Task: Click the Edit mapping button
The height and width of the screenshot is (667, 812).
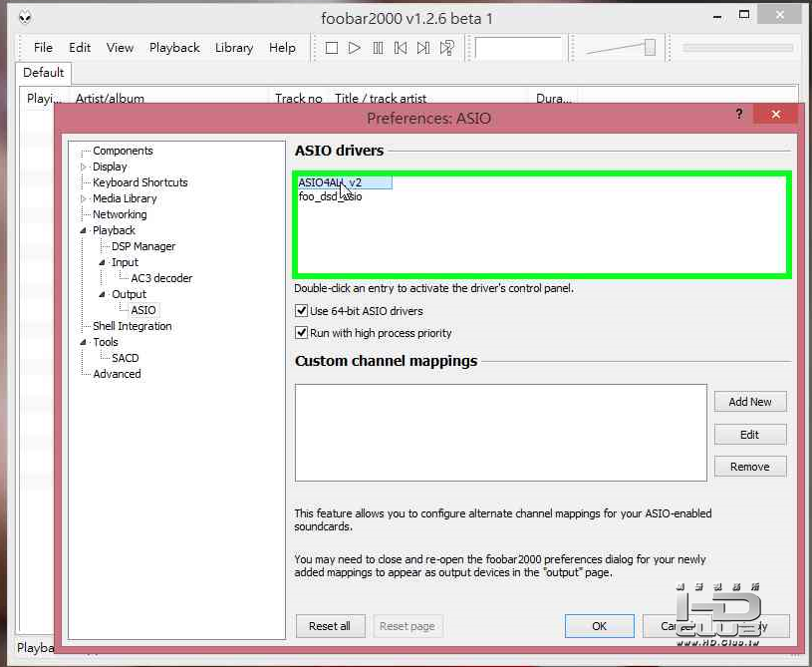Action: pos(750,435)
